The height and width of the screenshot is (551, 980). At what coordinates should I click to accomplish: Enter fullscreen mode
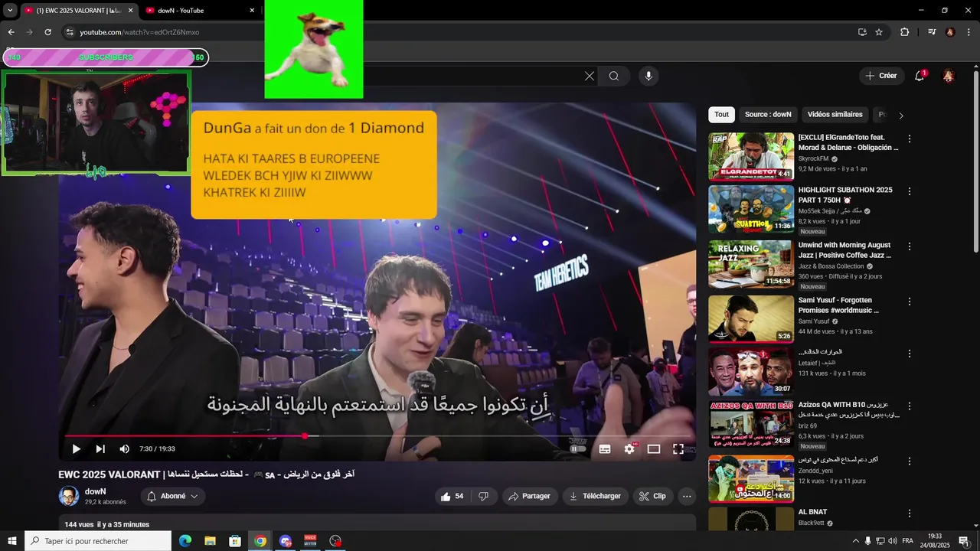tap(678, 449)
